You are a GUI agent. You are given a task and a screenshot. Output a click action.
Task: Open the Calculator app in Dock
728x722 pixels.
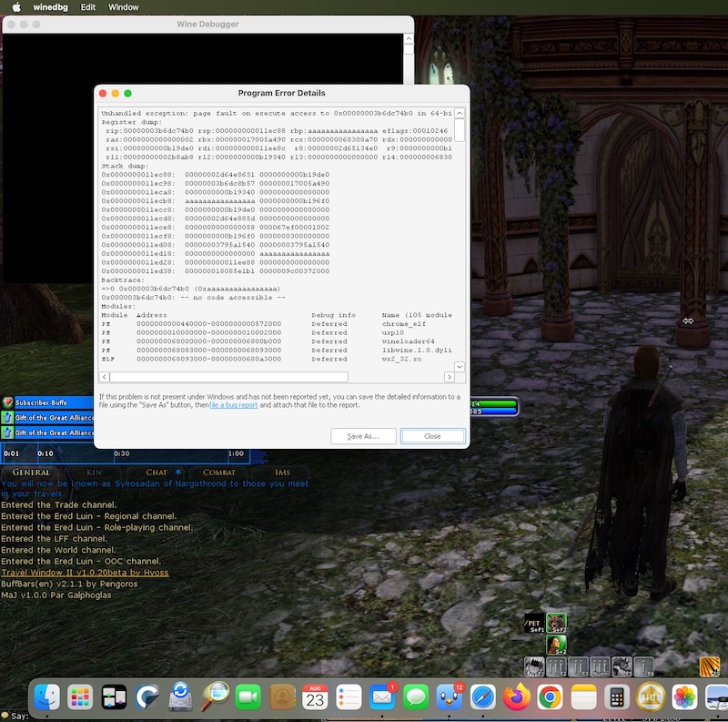tap(617, 697)
